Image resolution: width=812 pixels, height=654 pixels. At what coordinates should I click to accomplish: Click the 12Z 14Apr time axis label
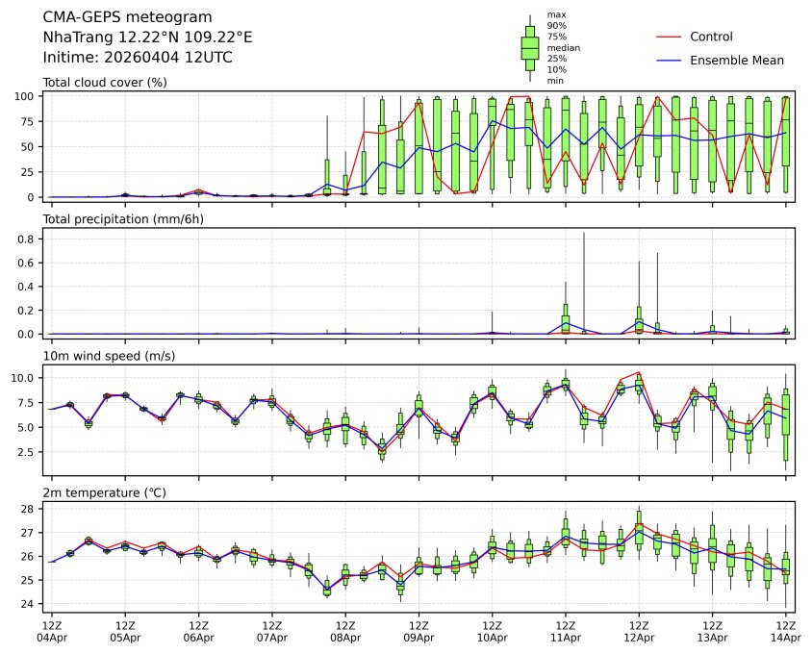(785, 631)
